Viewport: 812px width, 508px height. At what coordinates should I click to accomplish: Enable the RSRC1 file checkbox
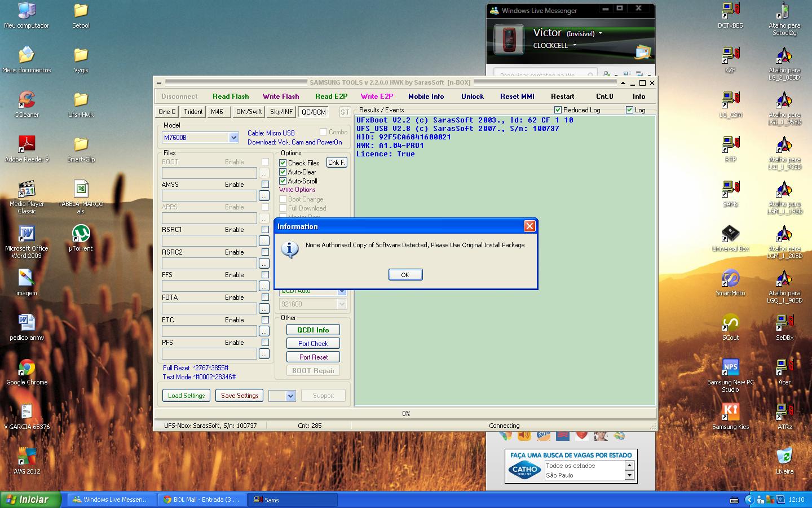point(265,230)
